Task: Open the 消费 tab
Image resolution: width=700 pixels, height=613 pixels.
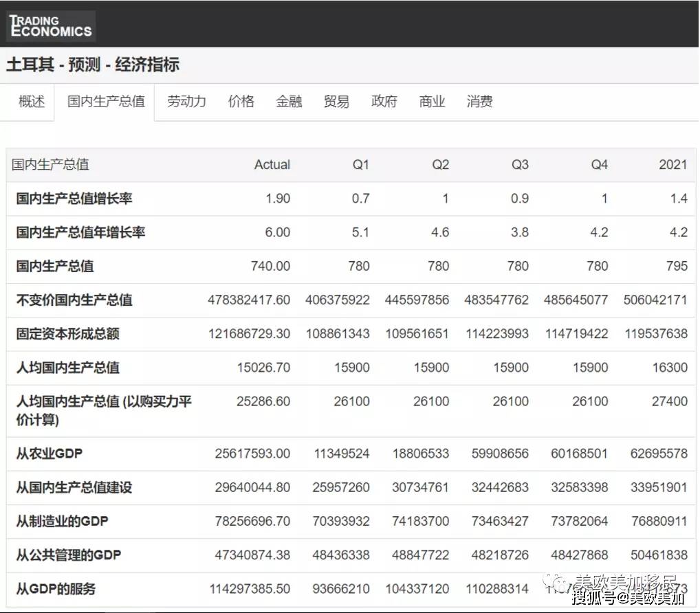Action: click(479, 102)
